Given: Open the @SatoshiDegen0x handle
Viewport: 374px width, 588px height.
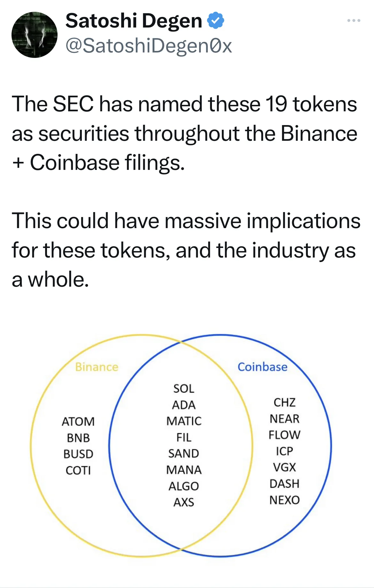Looking at the screenshot, I should (148, 45).
